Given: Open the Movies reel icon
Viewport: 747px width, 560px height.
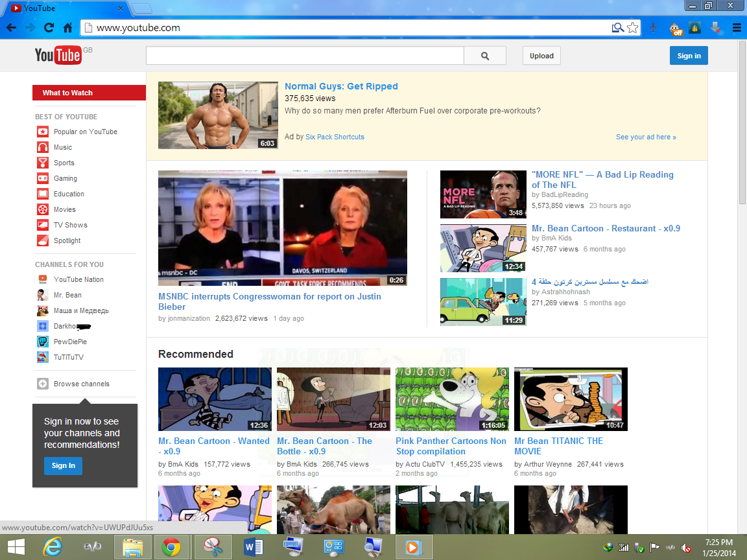Looking at the screenshot, I should tap(43, 209).
